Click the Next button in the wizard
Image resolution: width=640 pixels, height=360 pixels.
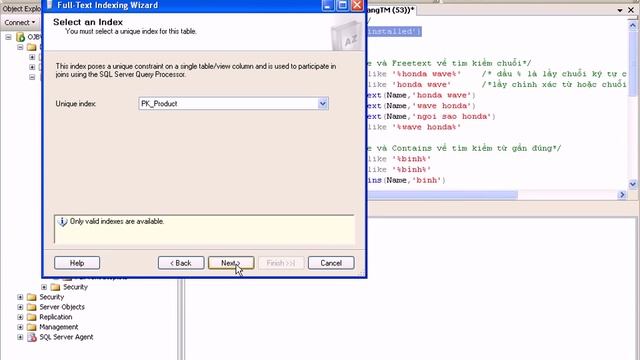[231, 263]
